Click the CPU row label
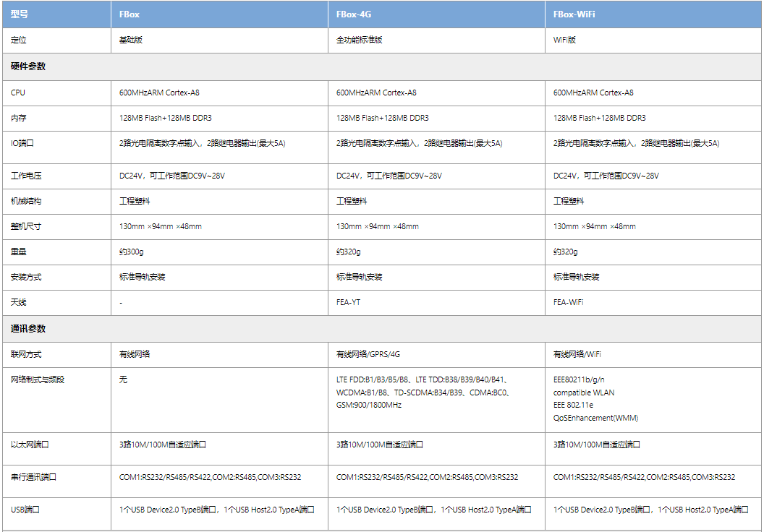 click(18, 93)
